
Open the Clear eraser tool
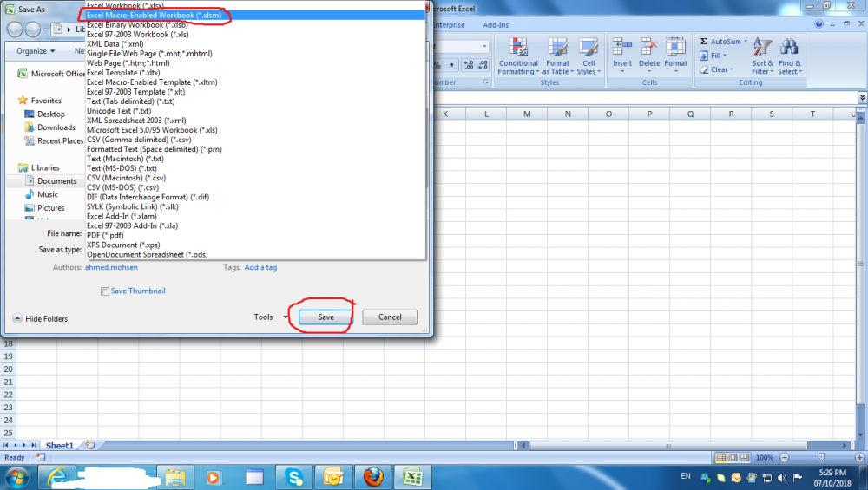click(716, 69)
